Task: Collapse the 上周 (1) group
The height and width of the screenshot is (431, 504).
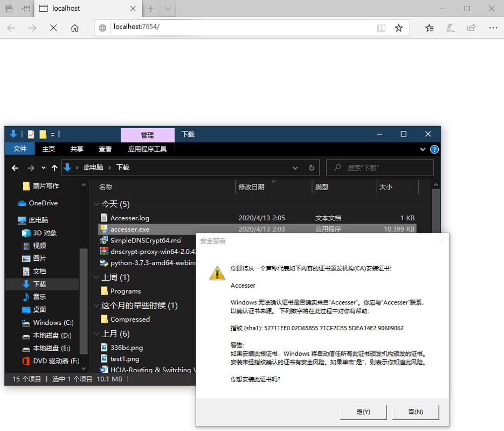Action: [x=96, y=277]
